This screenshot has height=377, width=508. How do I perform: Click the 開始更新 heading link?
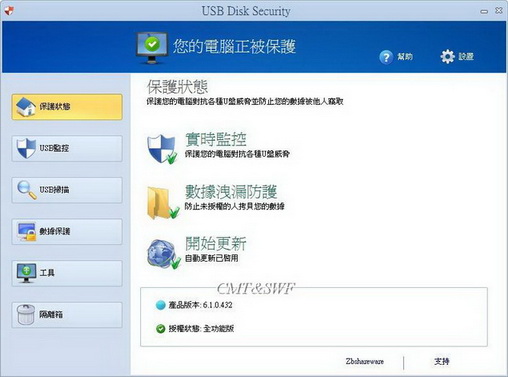(x=216, y=244)
